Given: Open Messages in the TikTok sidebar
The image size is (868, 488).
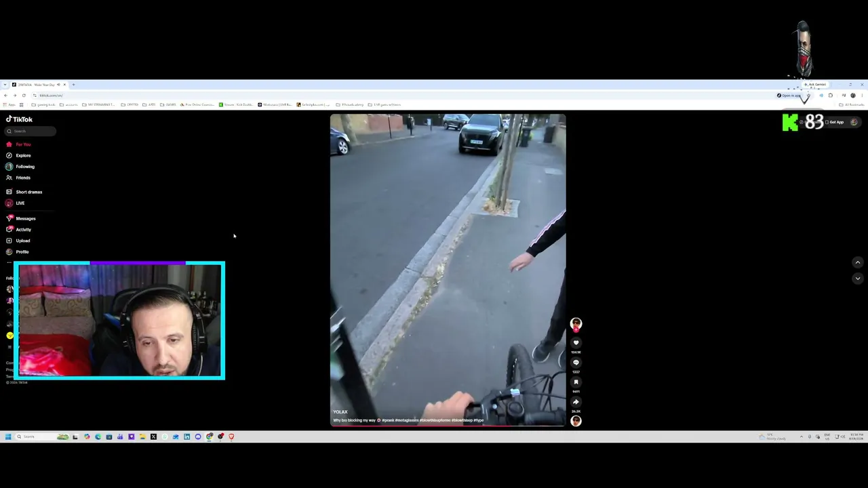Looking at the screenshot, I should tap(21, 218).
